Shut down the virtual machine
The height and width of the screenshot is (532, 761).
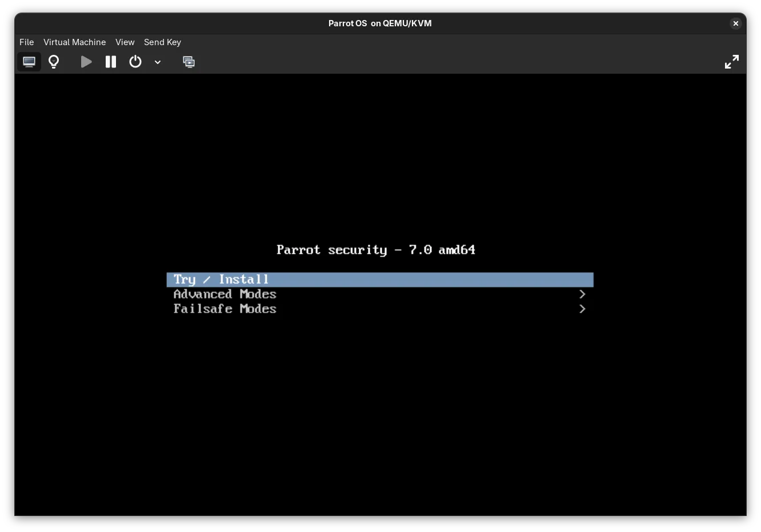[135, 62]
